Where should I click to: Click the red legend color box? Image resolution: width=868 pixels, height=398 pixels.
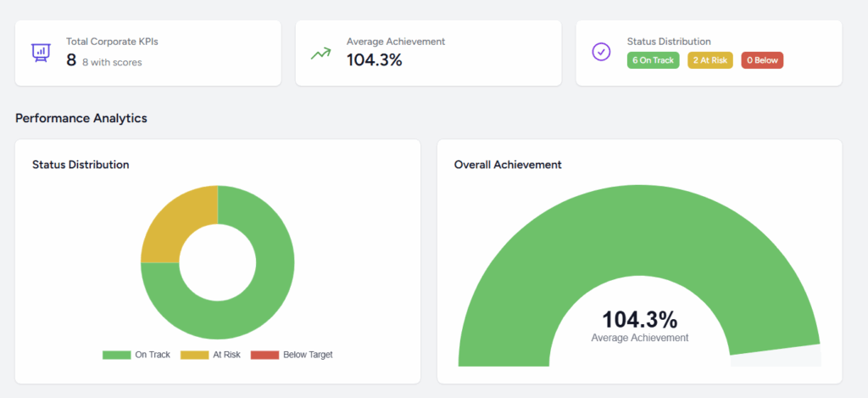(264, 355)
